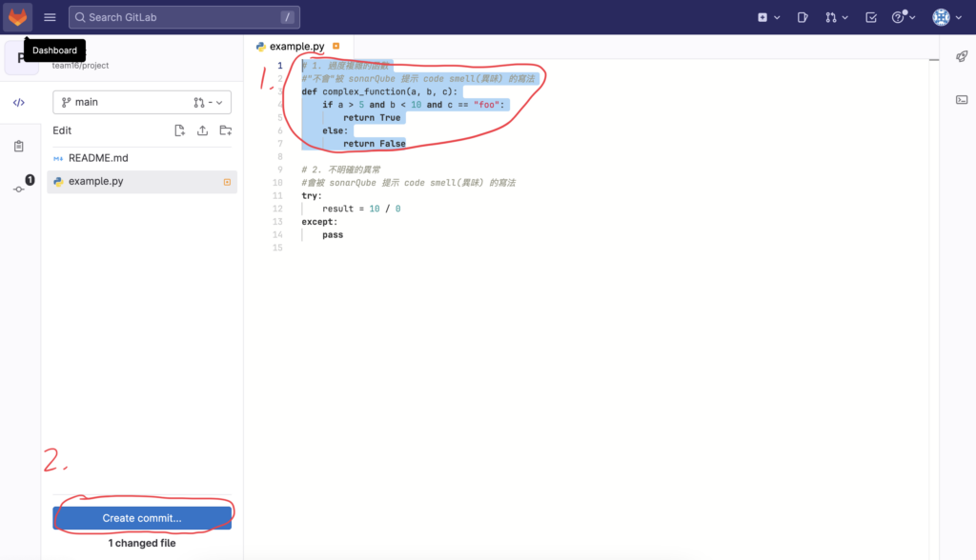Click the New directory folder icon
The height and width of the screenshot is (560, 976).
225,130
